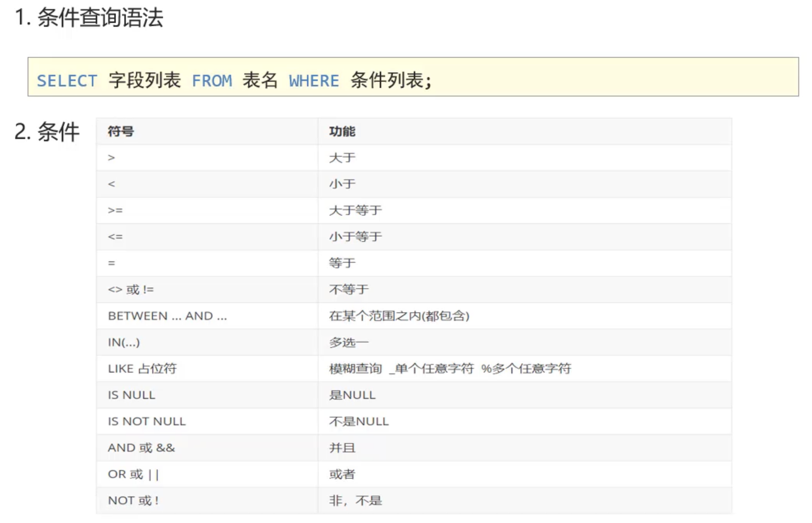812x523 pixels.
Task: Click the 'AND 或 &&' cell
Action: [207, 448]
